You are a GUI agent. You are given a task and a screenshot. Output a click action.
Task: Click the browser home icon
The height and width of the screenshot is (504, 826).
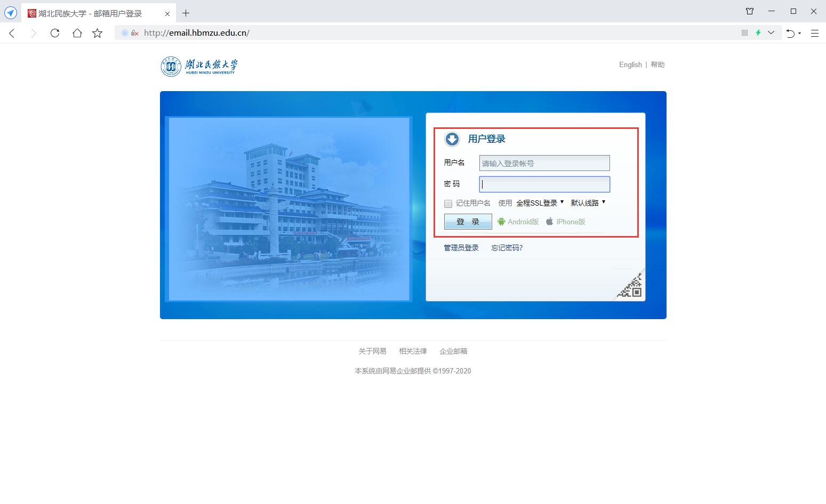click(77, 33)
